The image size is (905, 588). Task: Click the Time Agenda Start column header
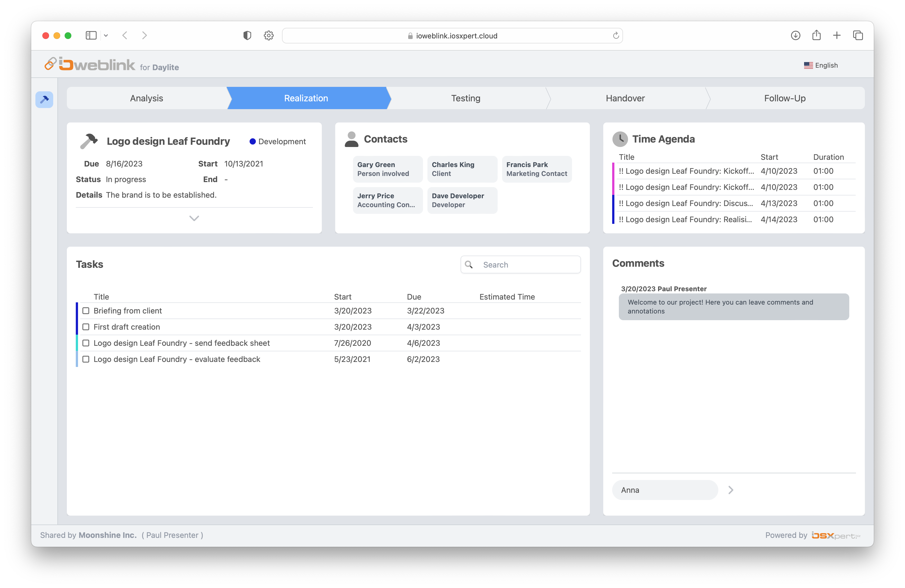coord(769,157)
